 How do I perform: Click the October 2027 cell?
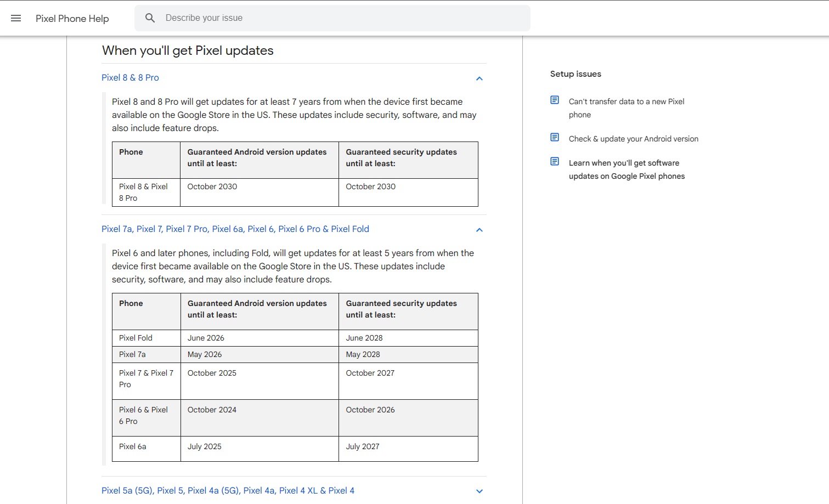pos(408,381)
